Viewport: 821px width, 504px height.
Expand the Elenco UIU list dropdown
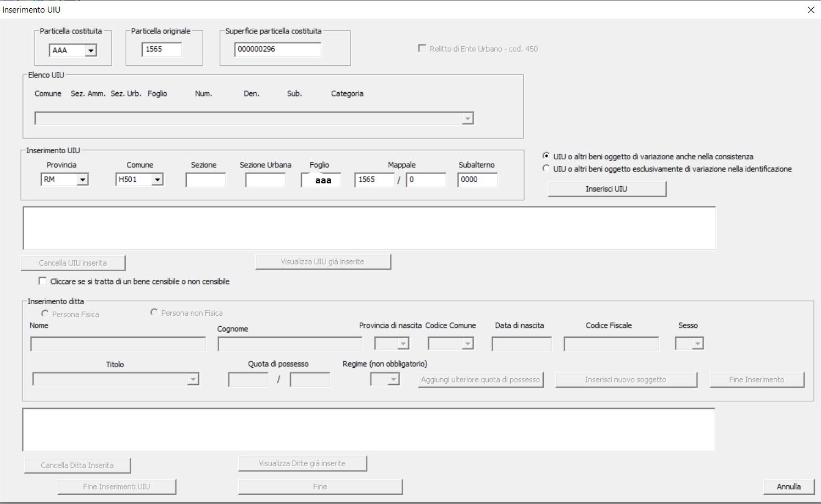[x=467, y=119]
